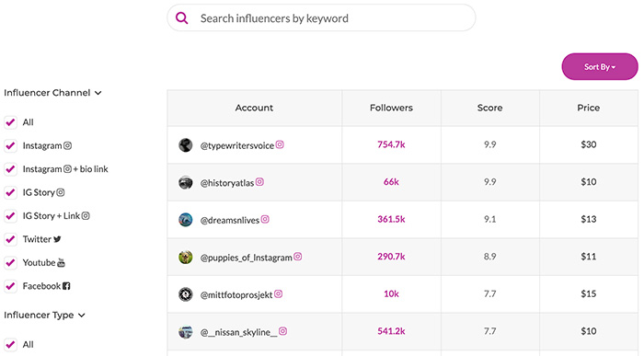
Task: Open the @typewritersvoice account link
Action: pos(237,145)
